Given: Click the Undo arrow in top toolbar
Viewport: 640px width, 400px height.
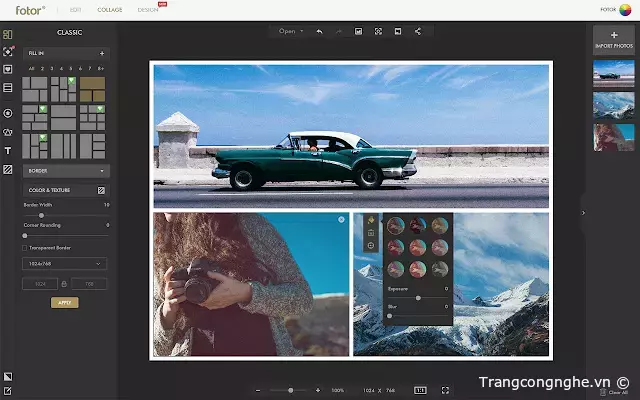Looking at the screenshot, I should [319, 31].
